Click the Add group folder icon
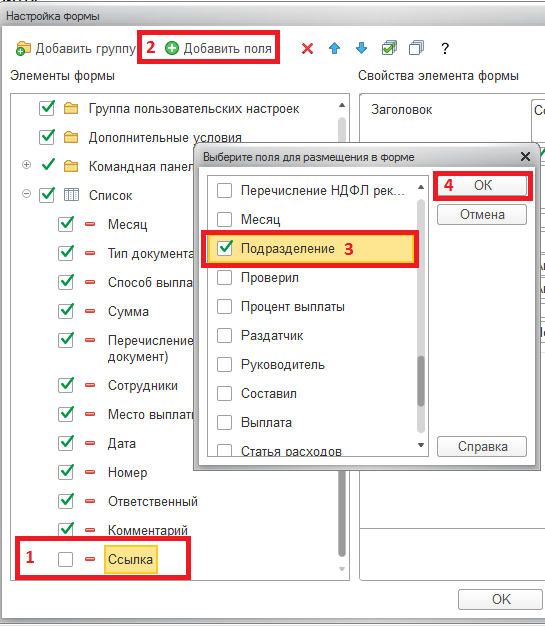The height and width of the screenshot is (627, 545). tap(23, 48)
